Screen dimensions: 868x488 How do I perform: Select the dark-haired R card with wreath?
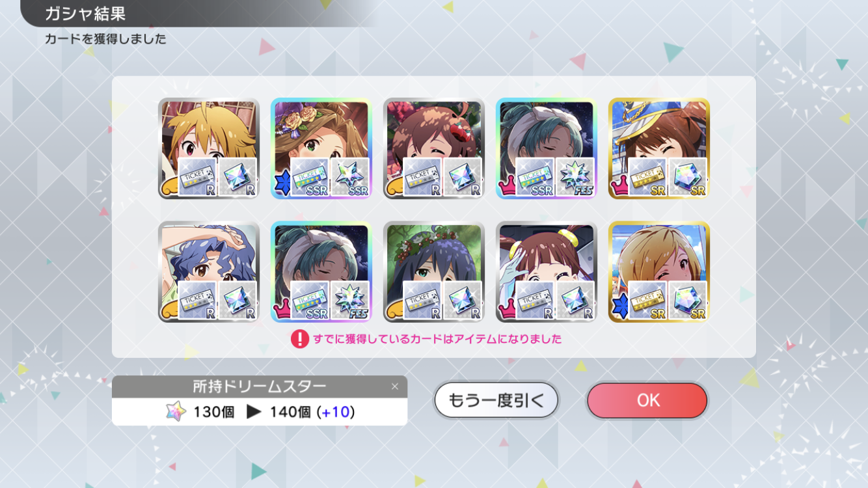pos(434,272)
